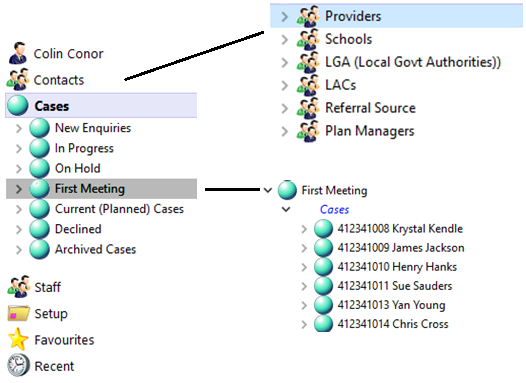Expand the Schools contact group
The height and width of the screenshot is (383, 526).
point(284,40)
